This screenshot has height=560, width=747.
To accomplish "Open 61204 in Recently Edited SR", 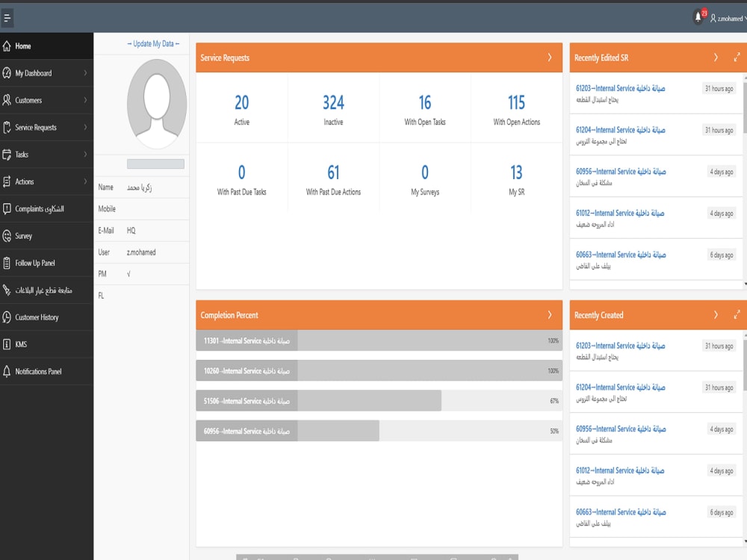I will (x=620, y=129).
